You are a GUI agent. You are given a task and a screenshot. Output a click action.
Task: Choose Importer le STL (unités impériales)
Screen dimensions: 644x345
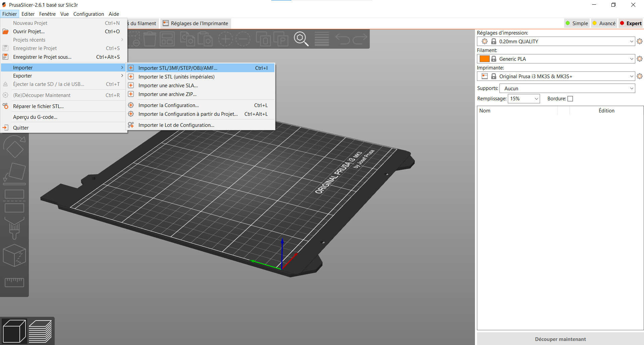[x=201, y=77]
